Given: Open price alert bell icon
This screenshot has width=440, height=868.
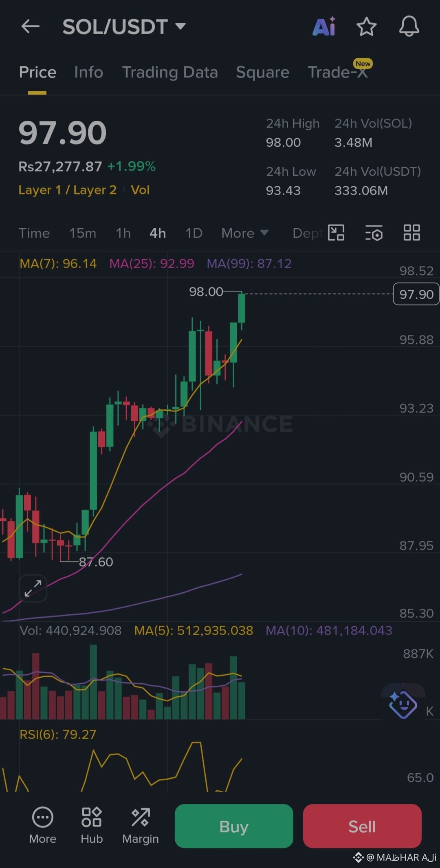Looking at the screenshot, I should pos(409,27).
